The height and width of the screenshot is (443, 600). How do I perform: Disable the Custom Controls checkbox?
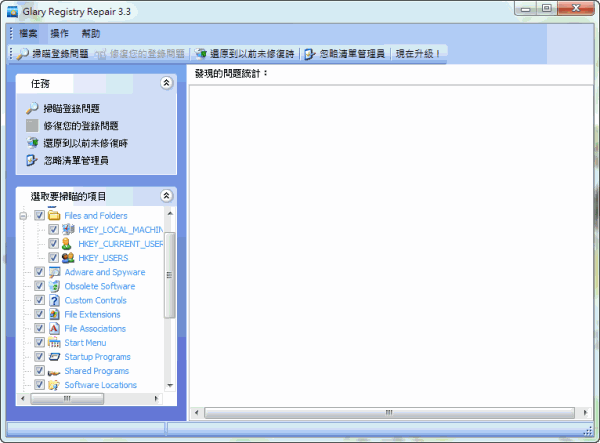click(x=39, y=300)
